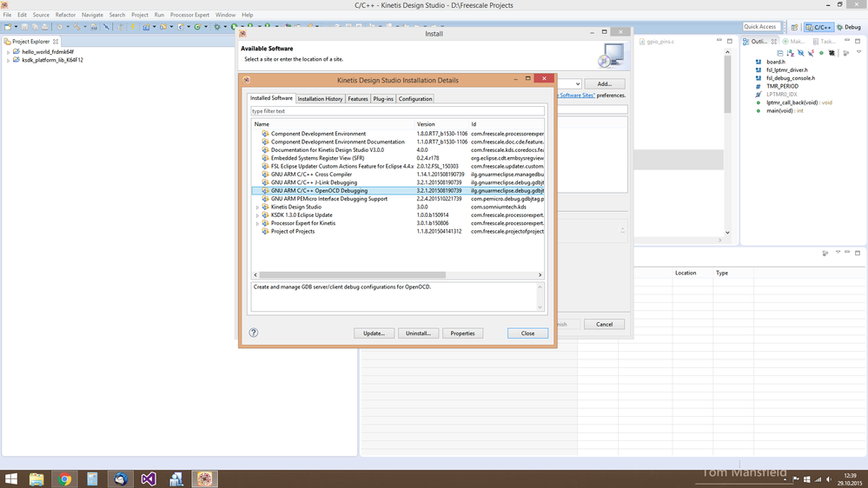Expand Processor Expert for Kinetis entry
Screen dimensions: 868x488
pos(257,223)
